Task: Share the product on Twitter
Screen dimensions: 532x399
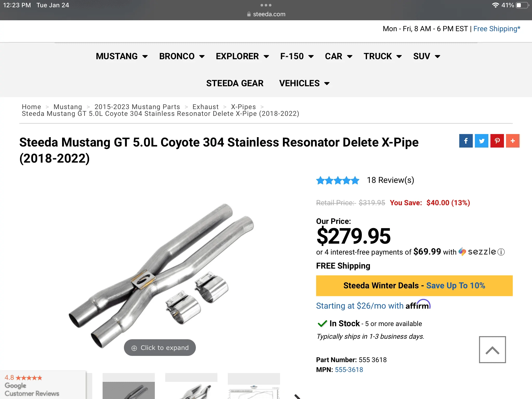Action: [x=482, y=141]
